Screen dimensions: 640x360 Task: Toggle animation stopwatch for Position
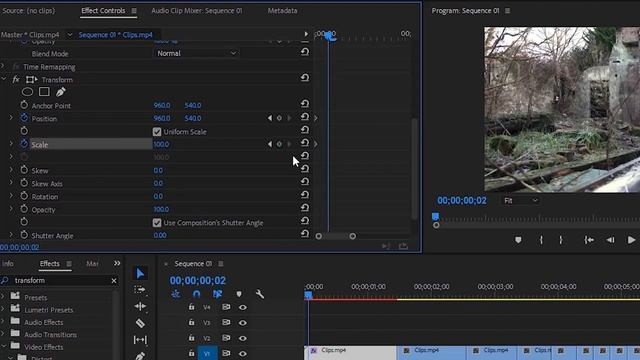24,118
